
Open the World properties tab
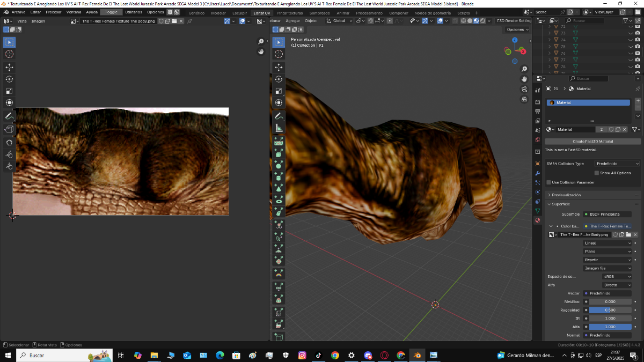tap(538, 140)
